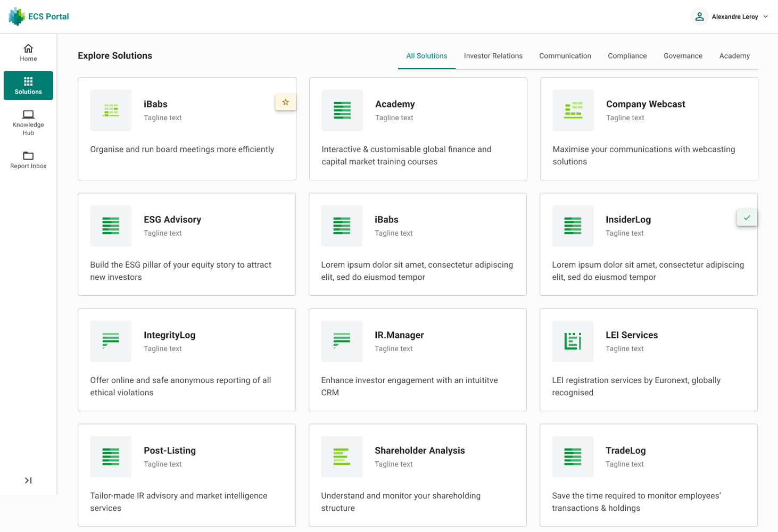
Task: Open the Home sidebar item
Action: tap(28, 53)
